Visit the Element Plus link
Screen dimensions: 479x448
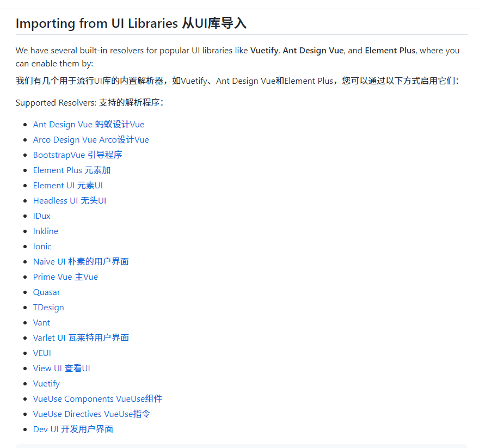pos(72,170)
